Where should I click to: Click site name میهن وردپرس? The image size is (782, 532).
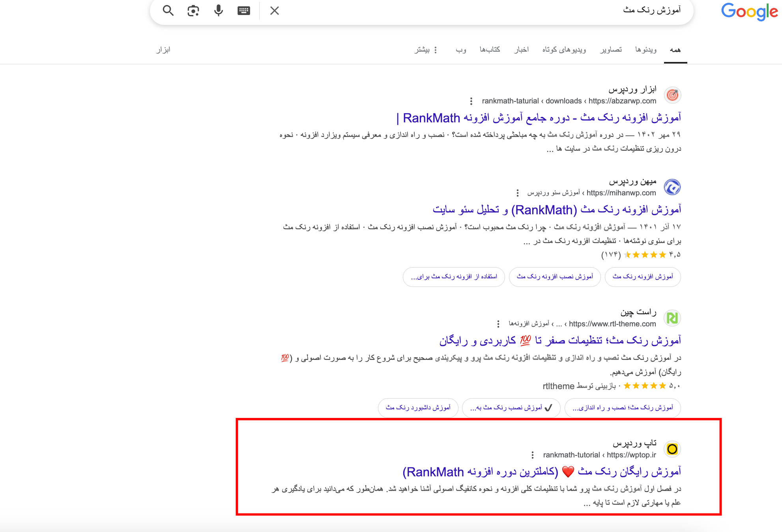coord(632,182)
